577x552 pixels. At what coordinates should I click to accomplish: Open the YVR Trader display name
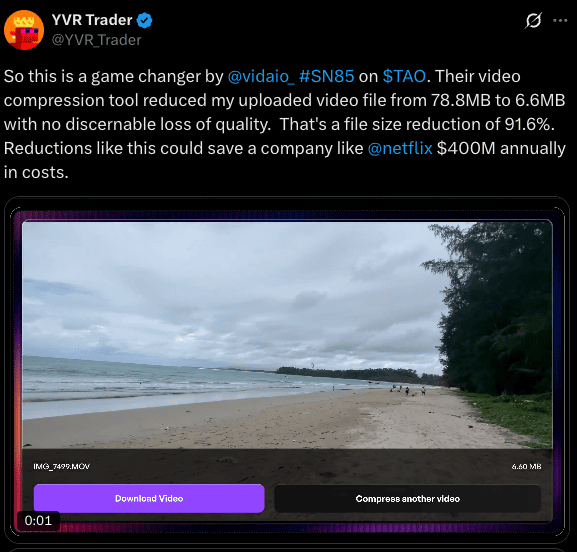click(x=92, y=20)
